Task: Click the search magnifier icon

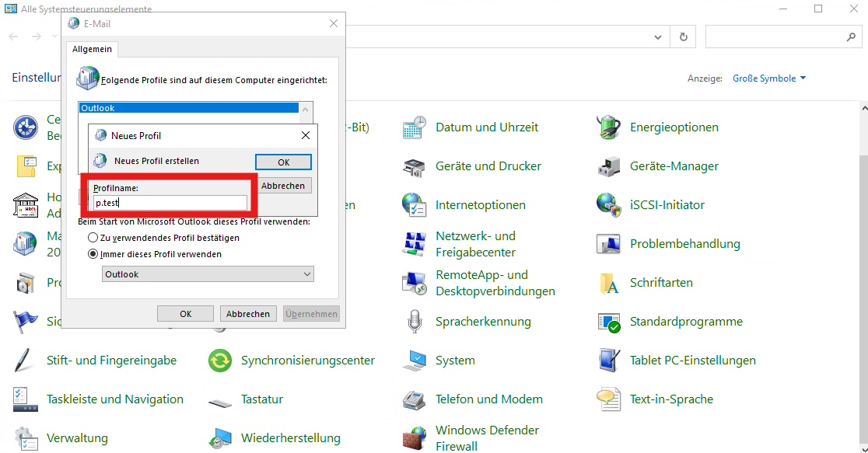Action: (x=851, y=37)
